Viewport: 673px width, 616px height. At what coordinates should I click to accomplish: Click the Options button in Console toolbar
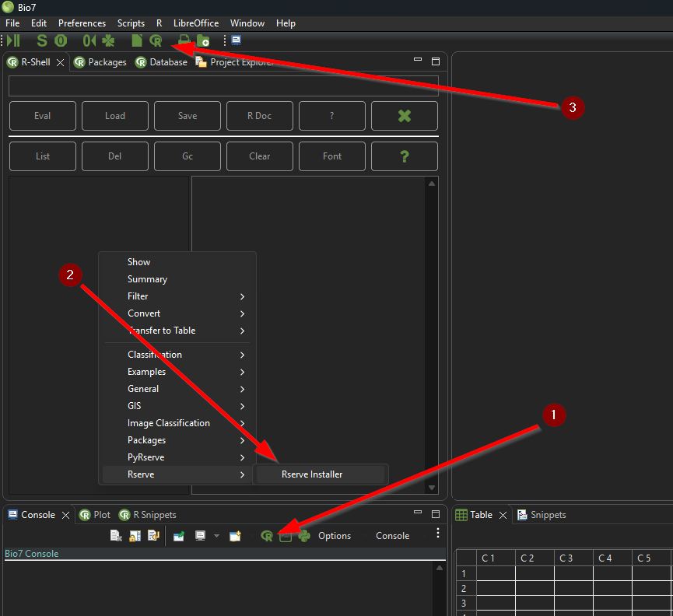(x=335, y=536)
